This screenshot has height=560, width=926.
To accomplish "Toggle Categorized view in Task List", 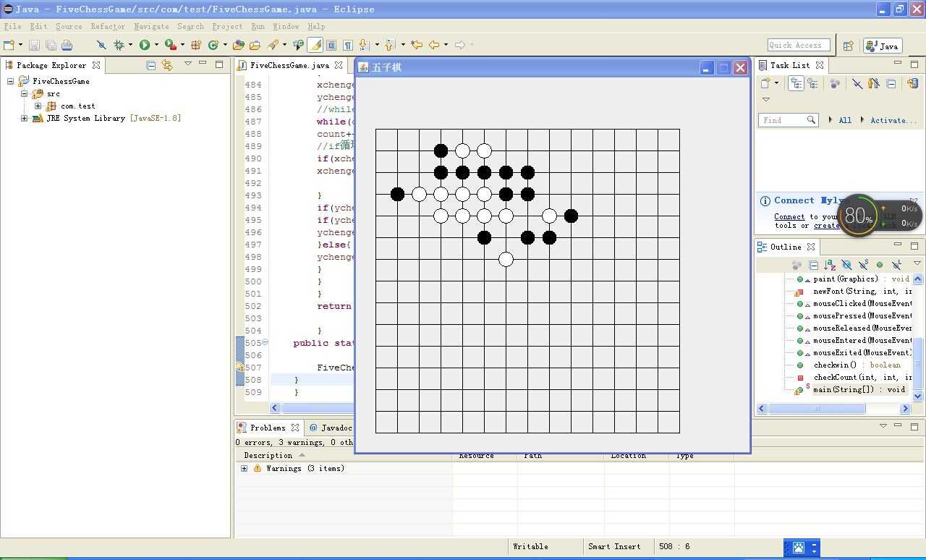I will (x=796, y=83).
